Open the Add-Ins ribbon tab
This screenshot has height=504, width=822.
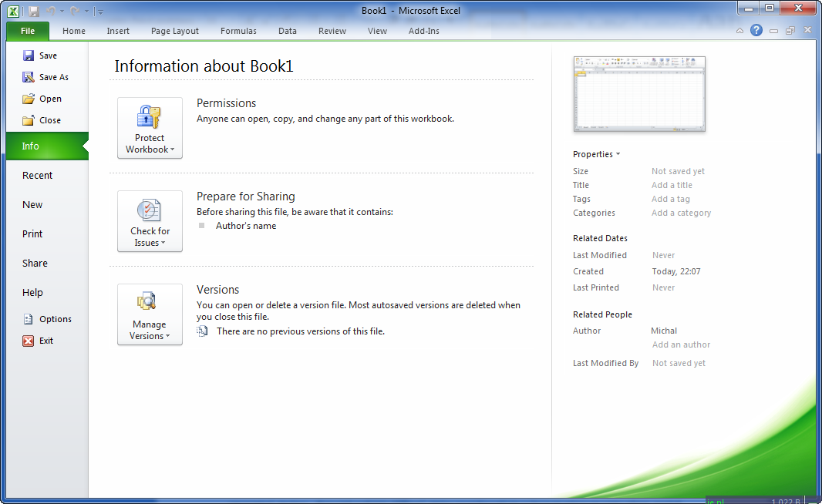[424, 31]
